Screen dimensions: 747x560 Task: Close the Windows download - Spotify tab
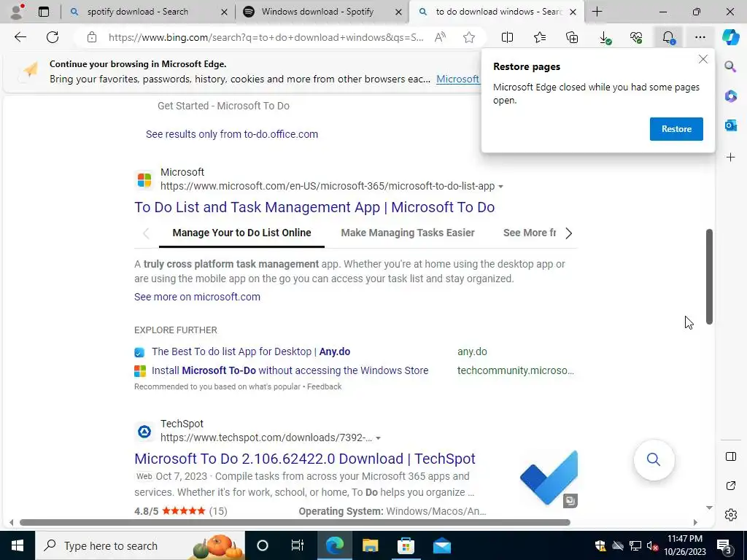[399, 12]
